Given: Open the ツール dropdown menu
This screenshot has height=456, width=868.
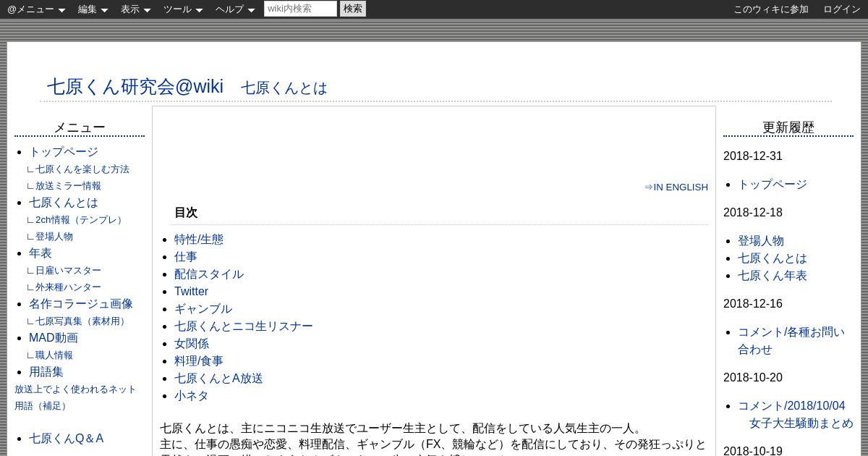Looking at the screenshot, I should click(x=183, y=9).
